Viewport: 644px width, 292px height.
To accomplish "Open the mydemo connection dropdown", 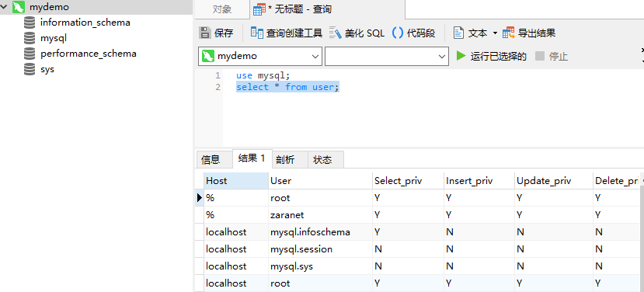I will [x=260, y=56].
